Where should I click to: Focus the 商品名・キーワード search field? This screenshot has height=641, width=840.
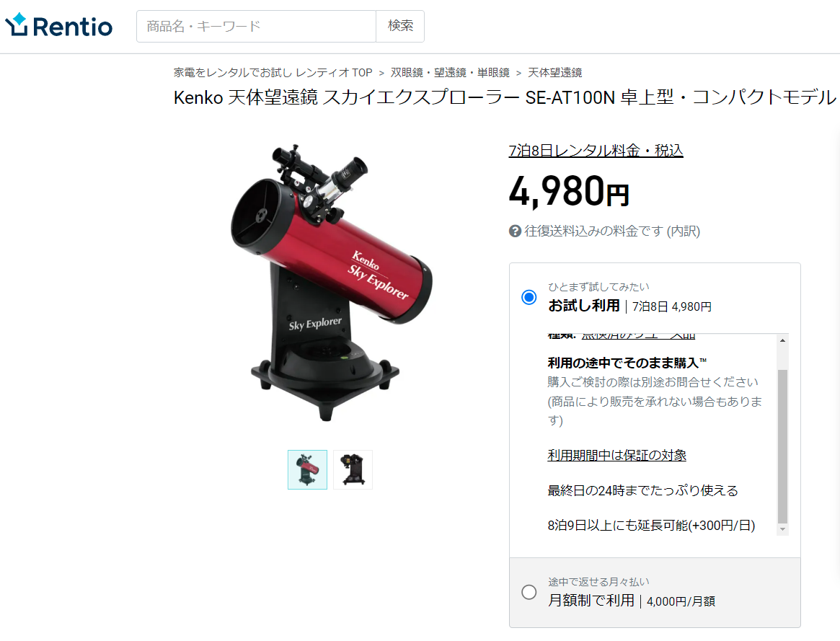(256, 26)
